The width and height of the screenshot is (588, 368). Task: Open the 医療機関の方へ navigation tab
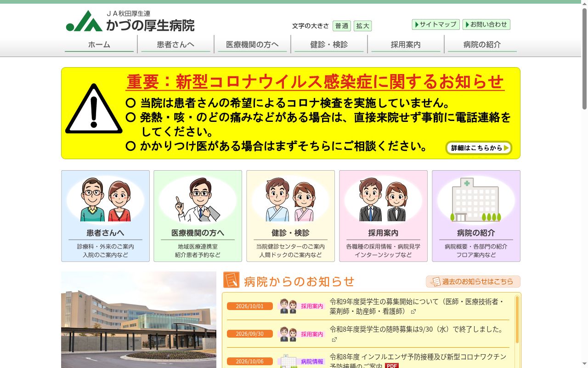coord(252,45)
